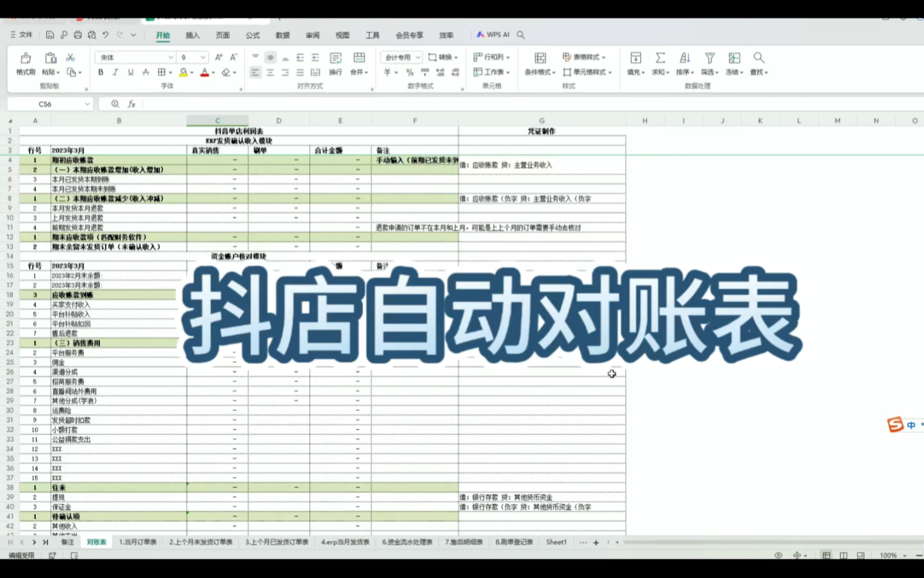Toggle bold formatting

click(100, 72)
